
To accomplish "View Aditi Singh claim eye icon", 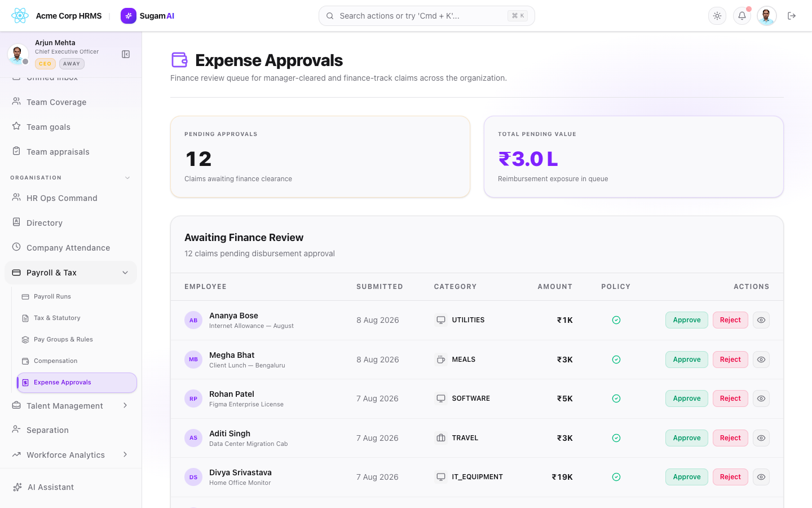I will [761, 438].
